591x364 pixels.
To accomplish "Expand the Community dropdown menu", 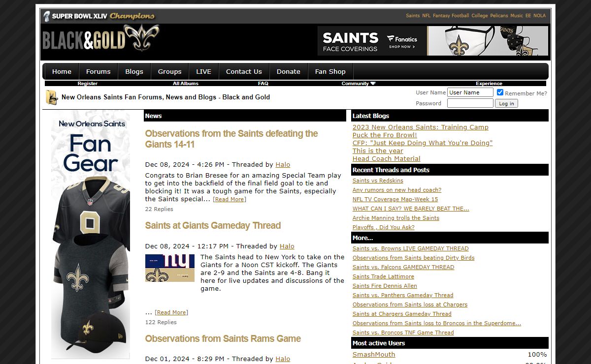I will (359, 84).
